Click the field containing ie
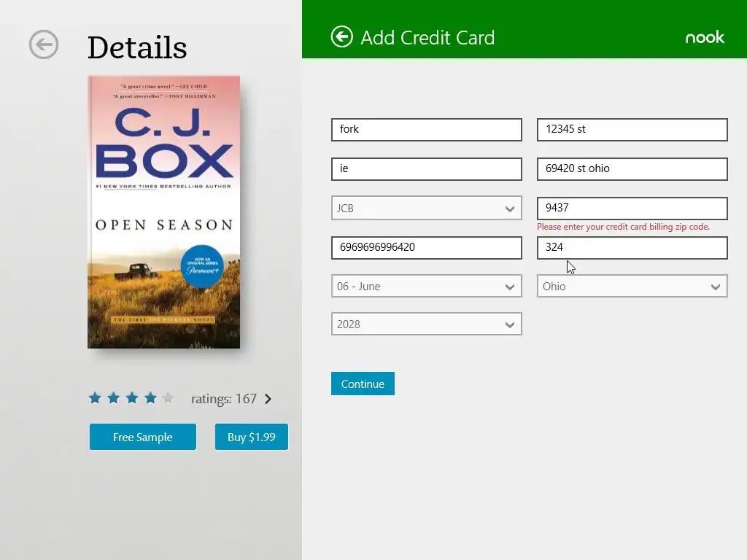747x560 pixels. (x=426, y=169)
